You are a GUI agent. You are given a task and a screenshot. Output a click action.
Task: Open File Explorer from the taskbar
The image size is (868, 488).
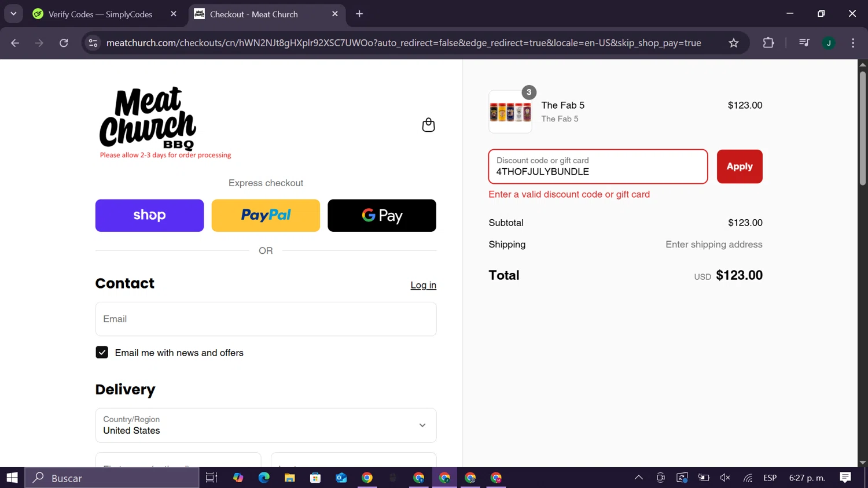(x=289, y=478)
